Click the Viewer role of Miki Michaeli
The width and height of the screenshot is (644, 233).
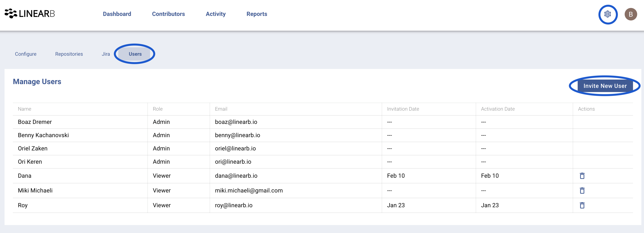(162, 191)
